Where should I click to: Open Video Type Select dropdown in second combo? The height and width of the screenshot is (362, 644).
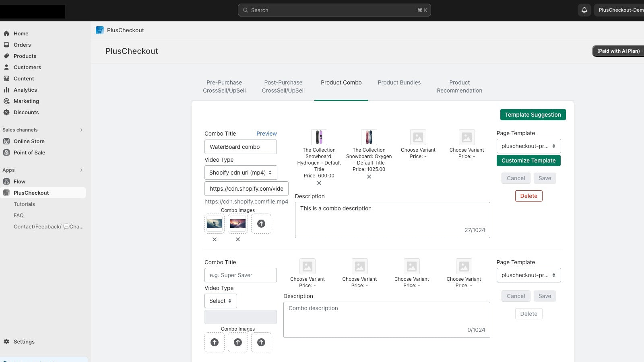click(x=221, y=301)
